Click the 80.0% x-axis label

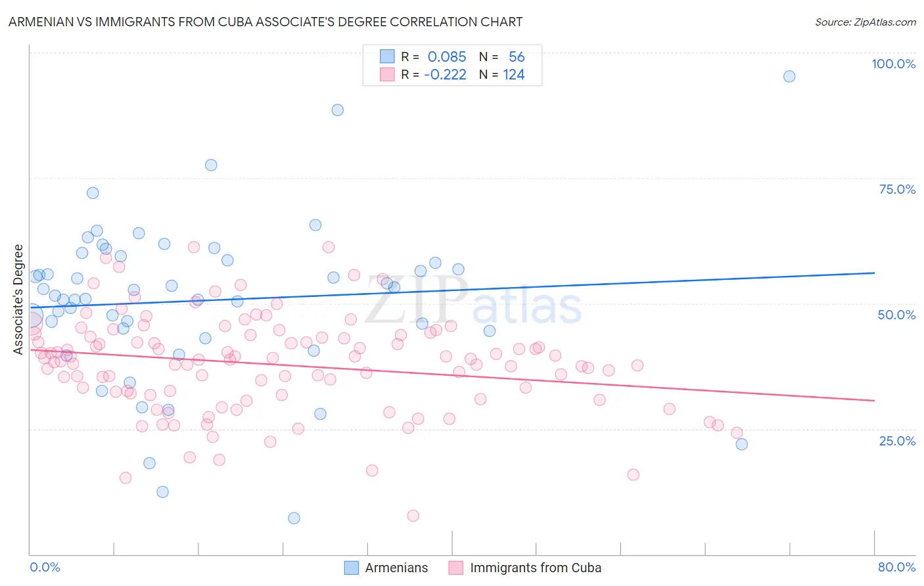tap(896, 567)
